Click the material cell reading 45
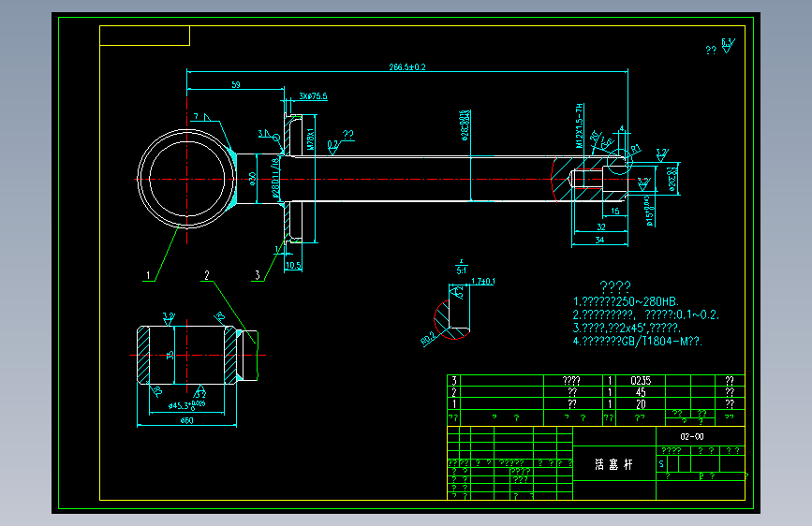The image size is (812, 526). 641,392
